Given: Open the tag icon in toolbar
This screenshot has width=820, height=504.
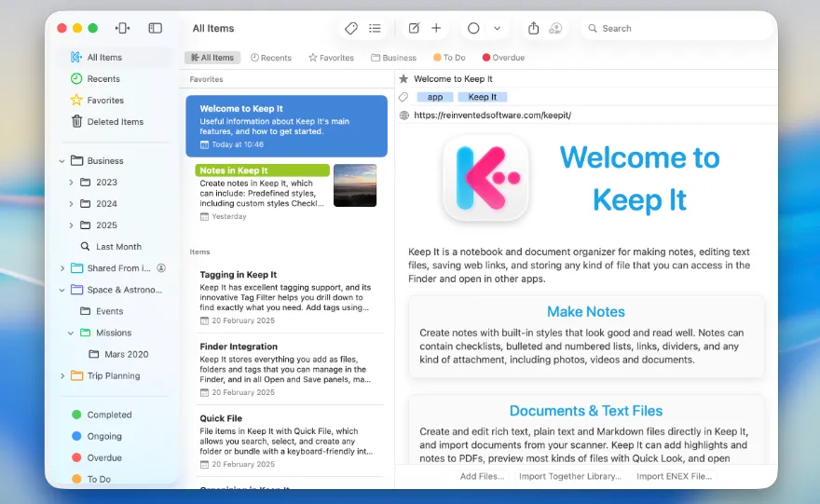Looking at the screenshot, I should (351, 28).
